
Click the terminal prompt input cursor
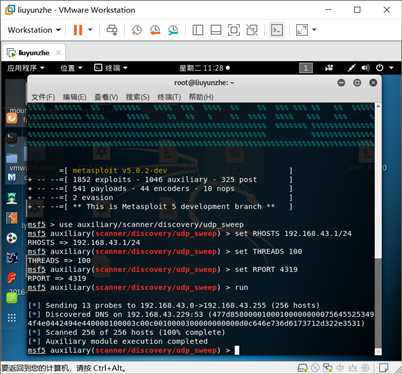coord(237,350)
